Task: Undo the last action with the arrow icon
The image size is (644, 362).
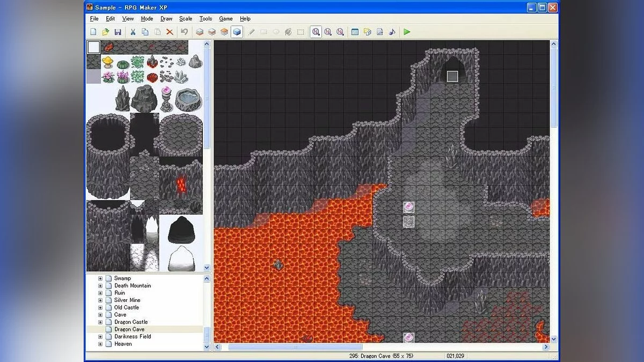Action: tap(184, 32)
